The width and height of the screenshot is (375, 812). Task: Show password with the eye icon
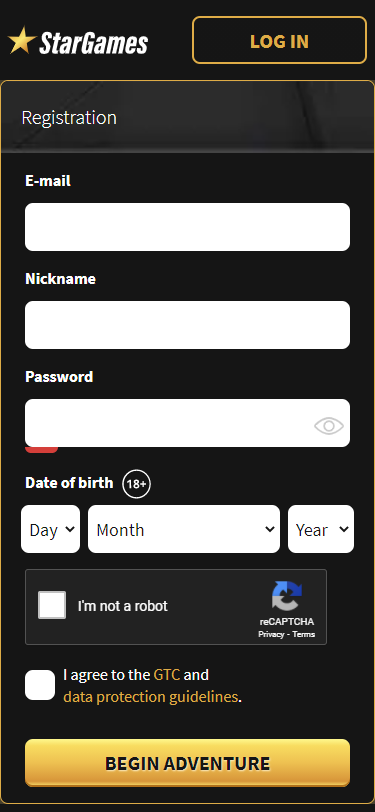(329, 426)
